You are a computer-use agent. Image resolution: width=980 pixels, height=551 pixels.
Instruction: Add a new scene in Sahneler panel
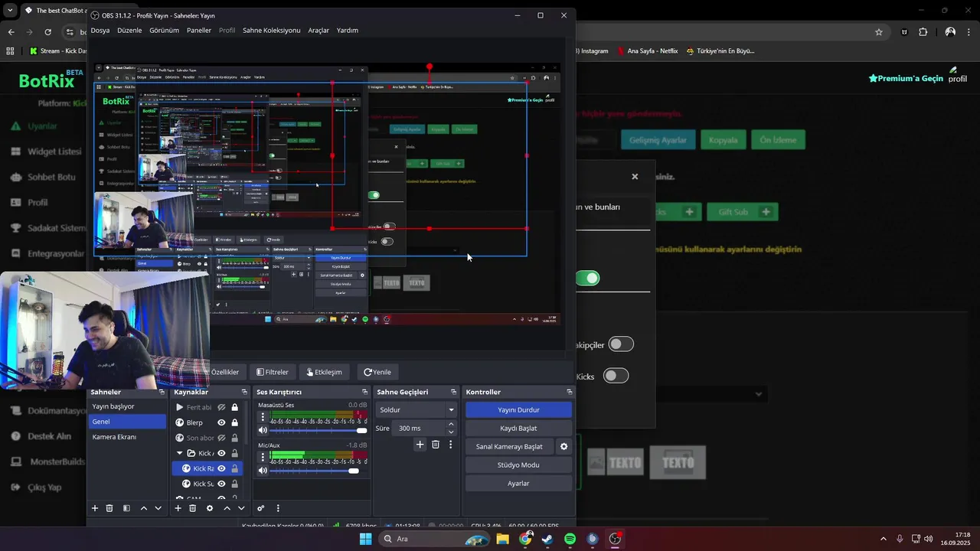tap(95, 508)
